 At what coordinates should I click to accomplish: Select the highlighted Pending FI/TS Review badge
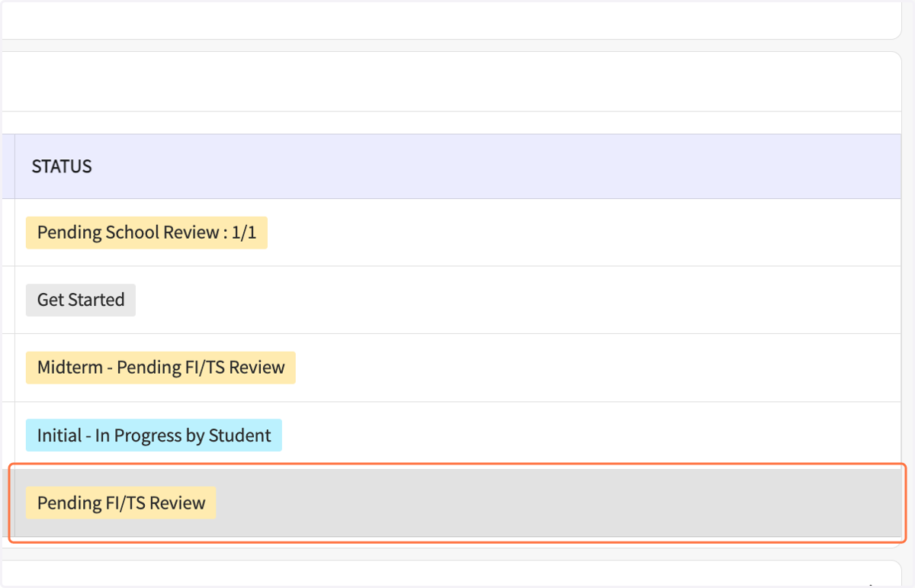[121, 503]
